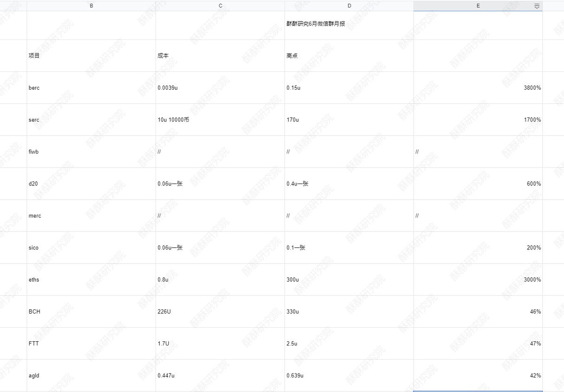Image resolution: width=564 pixels, height=392 pixels.
Task: Select the high point cell 300u
Action: (x=349, y=279)
